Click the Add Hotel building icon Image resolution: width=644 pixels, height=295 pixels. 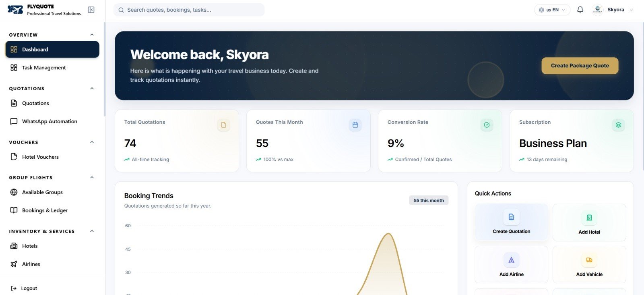tap(589, 218)
